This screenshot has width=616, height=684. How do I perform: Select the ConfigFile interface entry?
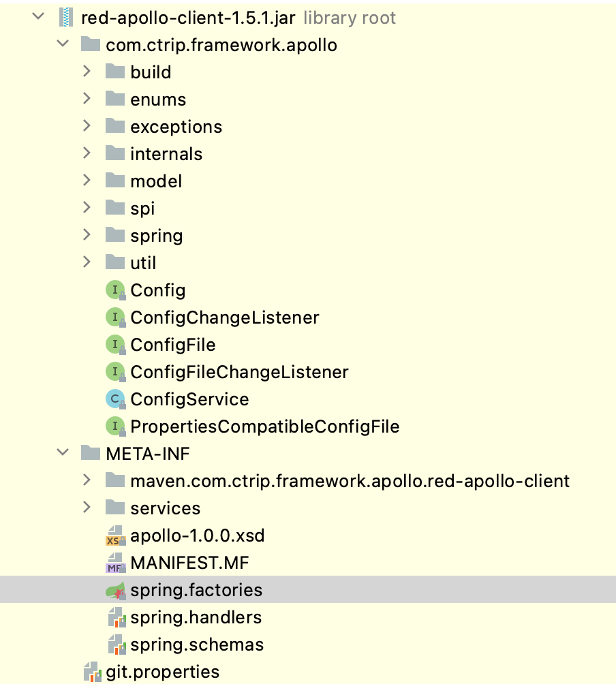173,345
